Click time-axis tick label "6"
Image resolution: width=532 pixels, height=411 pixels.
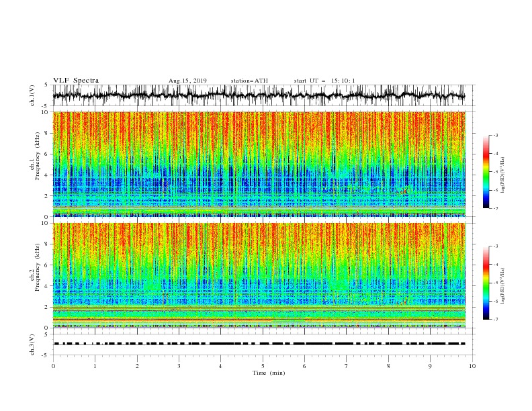(x=304, y=366)
